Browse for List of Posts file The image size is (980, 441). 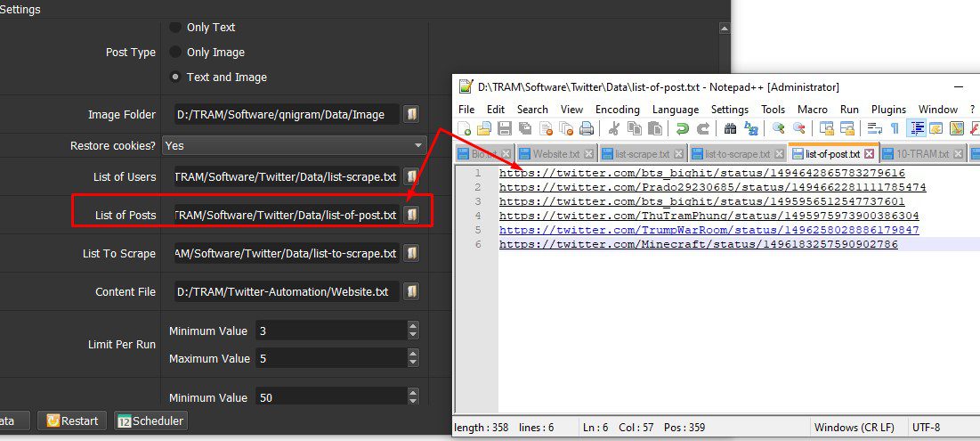411,215
